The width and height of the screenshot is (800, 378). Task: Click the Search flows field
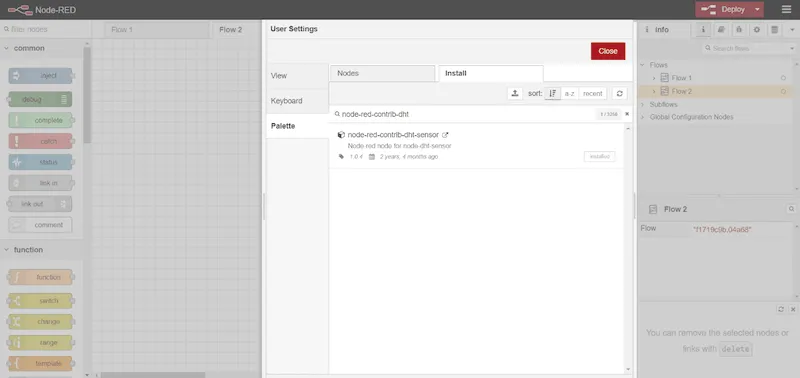point(744,48)
